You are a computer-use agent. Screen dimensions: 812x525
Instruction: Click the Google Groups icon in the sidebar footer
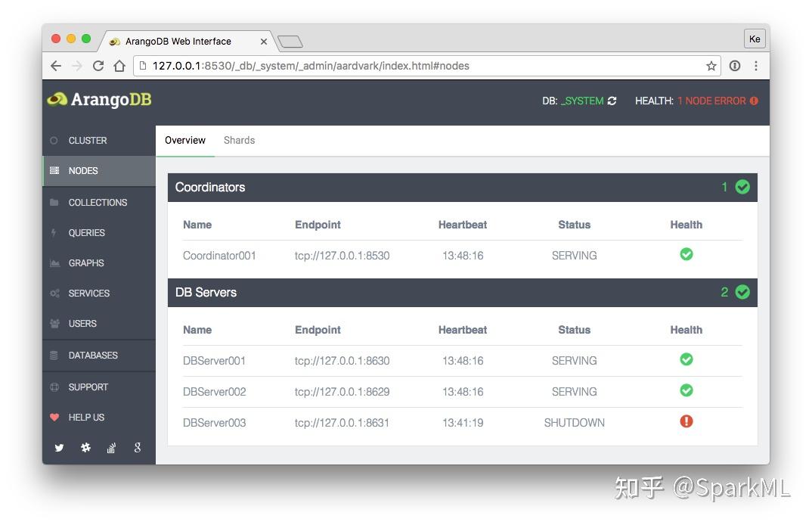pos(137,447)
